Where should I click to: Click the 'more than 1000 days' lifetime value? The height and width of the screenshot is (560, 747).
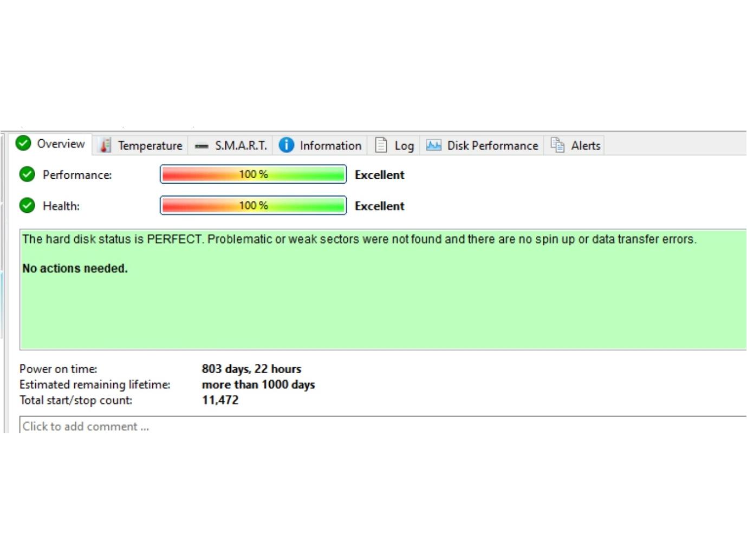[x=258, y=385]
